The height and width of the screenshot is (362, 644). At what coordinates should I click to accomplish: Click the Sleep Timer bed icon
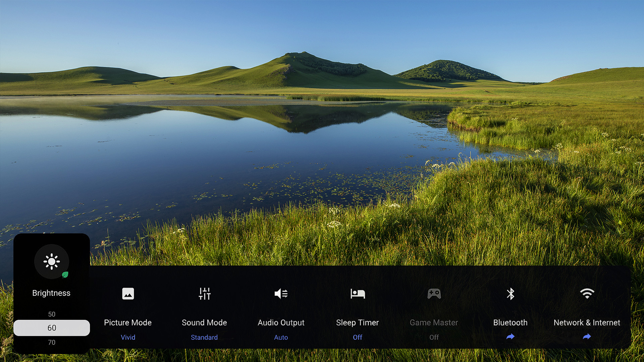[357, 293]
